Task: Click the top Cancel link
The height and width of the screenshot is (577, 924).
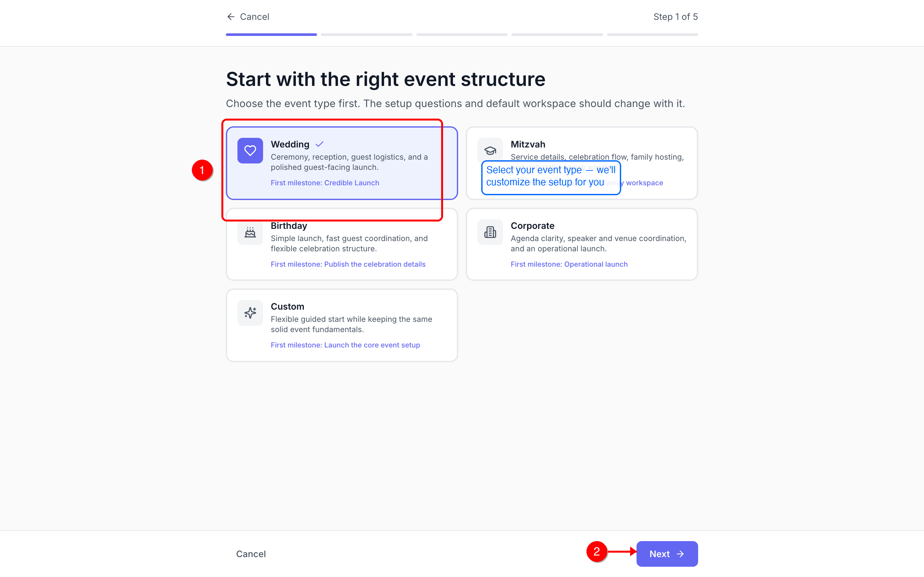Action: click(254, 17)
